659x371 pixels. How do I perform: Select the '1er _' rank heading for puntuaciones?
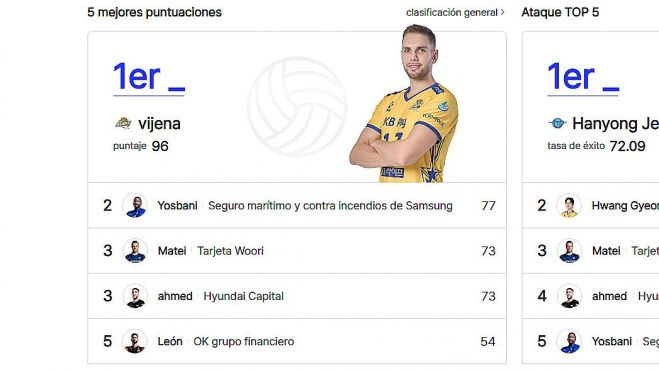(149, 78)
